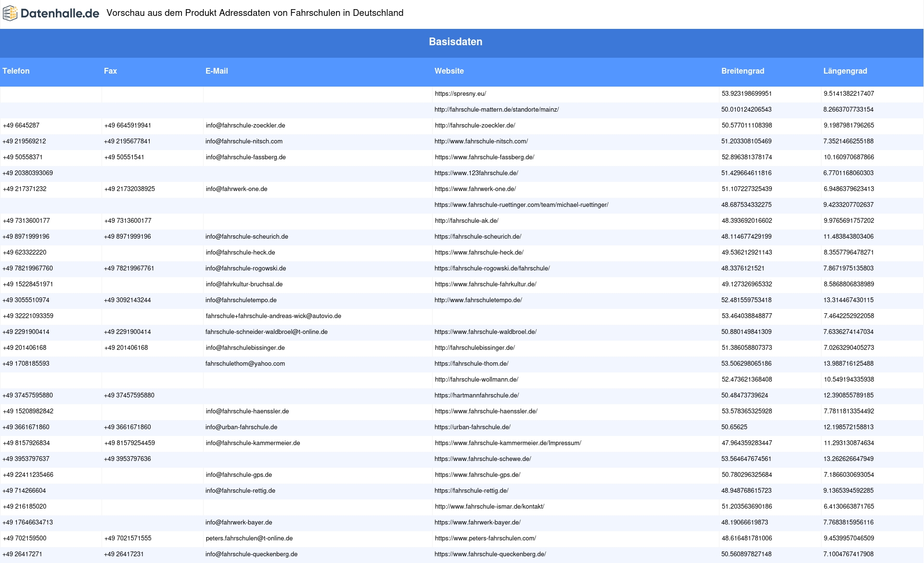Open https://www.123fahrschule.de/ link

pyautogui.click(x=476, y=173)
